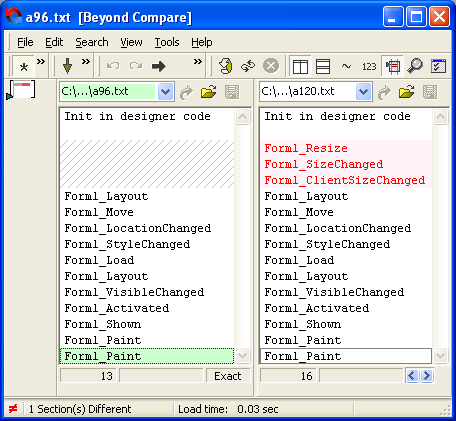Click left pane scroll down arrow
Viewport: 456px width, 421px height.
[x=242, y=355]
